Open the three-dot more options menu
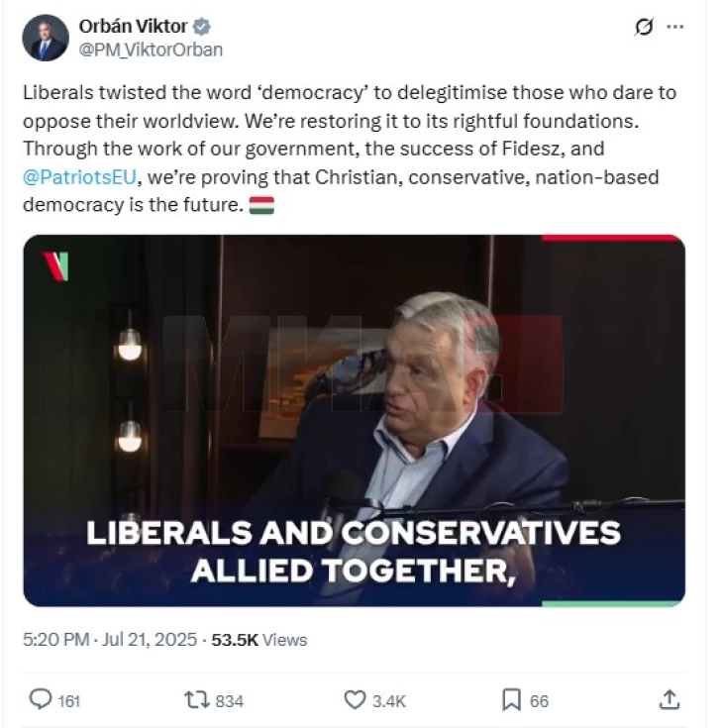Image resolution: width=723 pixels, height=728 pixels. pyautogui.click(x=675, y=28)
